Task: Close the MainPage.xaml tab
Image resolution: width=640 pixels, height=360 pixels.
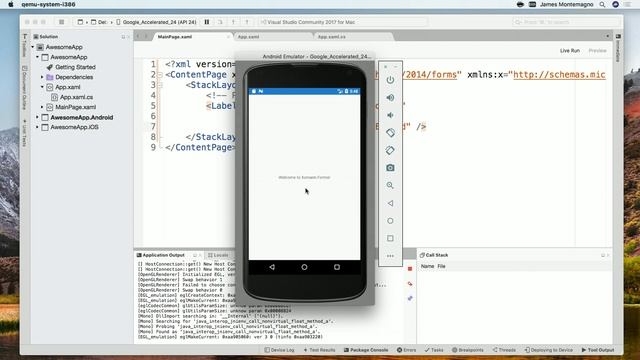Action: (228, 37)
